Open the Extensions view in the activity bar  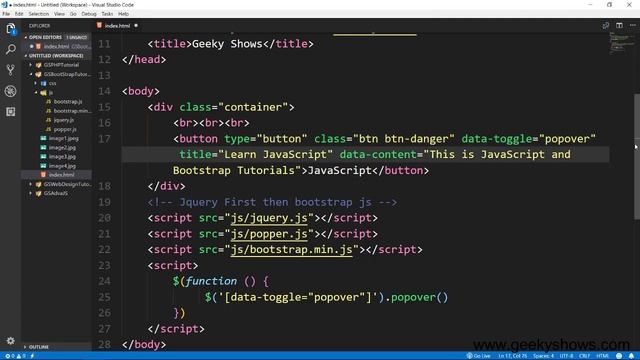pos(11,111)
